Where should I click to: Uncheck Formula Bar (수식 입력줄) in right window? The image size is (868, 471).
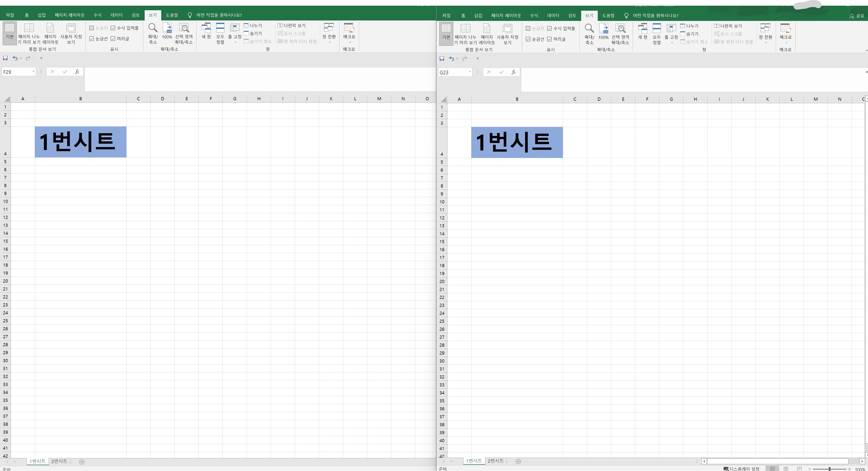[550, 29]
